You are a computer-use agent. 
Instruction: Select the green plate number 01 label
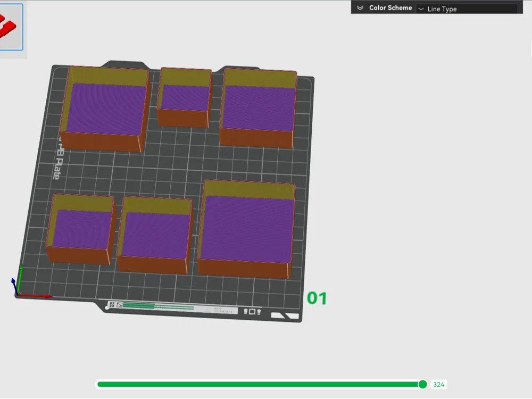click(317, 298)
